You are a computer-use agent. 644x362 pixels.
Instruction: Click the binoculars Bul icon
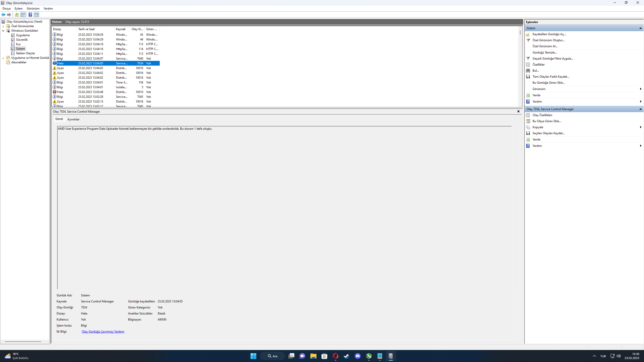pyautogui.click(x=528, y=71)
